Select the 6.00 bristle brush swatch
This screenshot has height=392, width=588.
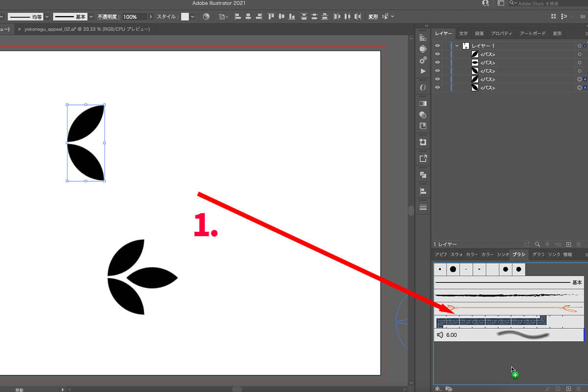[x=509, y=335]
